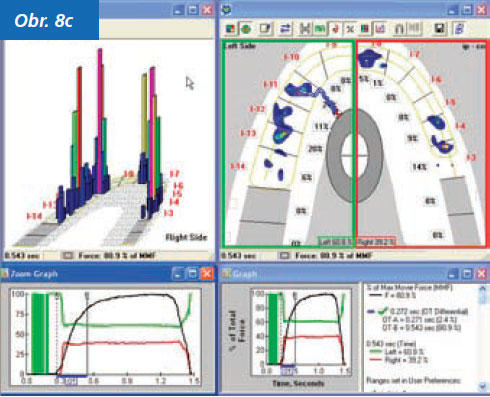The height and width of the screenshot is (397, 490).
Task: Click the 'Time, Seconds' axis label
Action: [298, 384]
